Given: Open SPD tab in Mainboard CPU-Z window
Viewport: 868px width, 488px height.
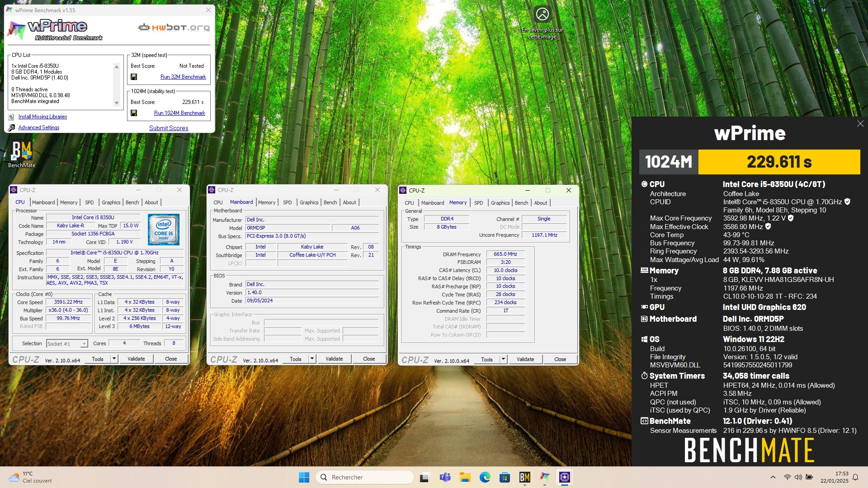Looking at the screenshot, I should [x=288, y=202].
